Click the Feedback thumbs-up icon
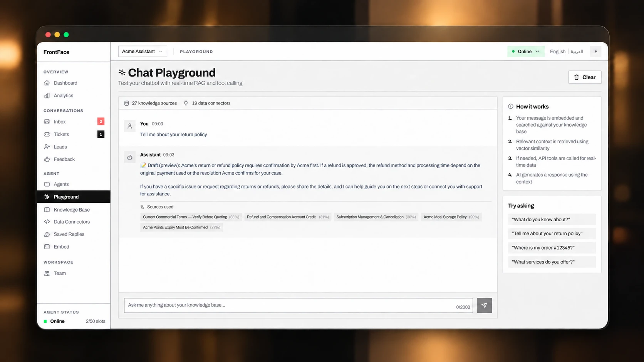The height and width of the screenshot is (362, 644). pos(47,159)
